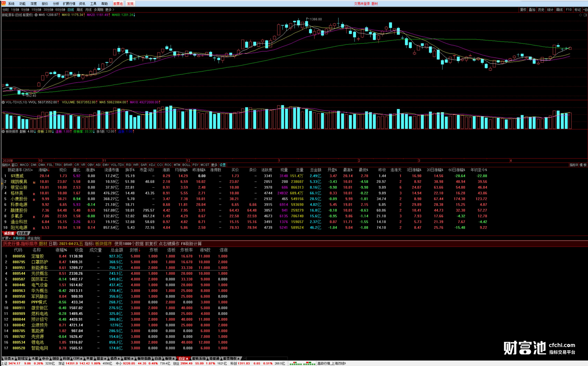Viewport: 588px width, 366px height.
Task: Open the 系统 menu
Action: [11, 4]
